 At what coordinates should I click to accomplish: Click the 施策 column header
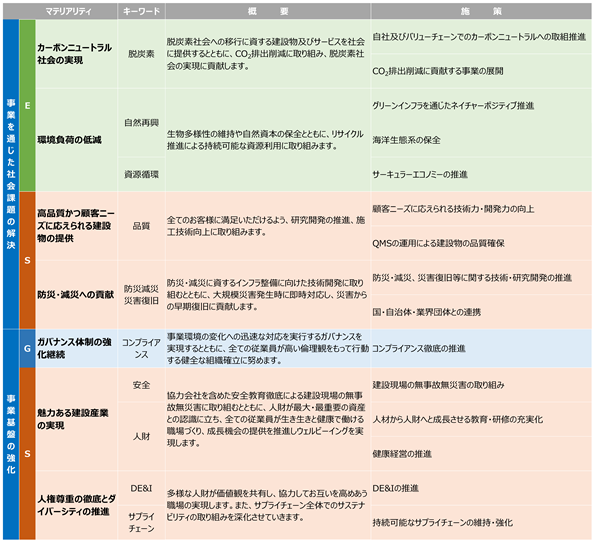click(481, 11)
